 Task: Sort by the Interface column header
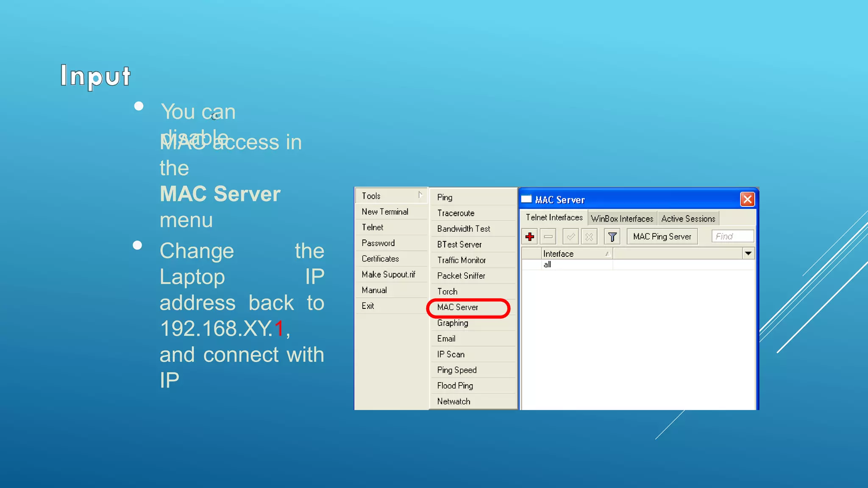pos(577,253)
